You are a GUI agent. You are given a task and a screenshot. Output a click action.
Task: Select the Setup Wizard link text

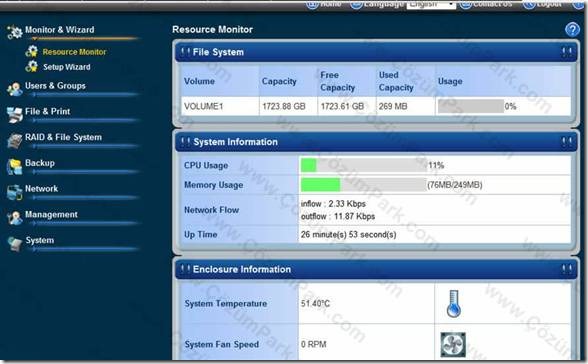pyautogui.click(x=66, y=67)
